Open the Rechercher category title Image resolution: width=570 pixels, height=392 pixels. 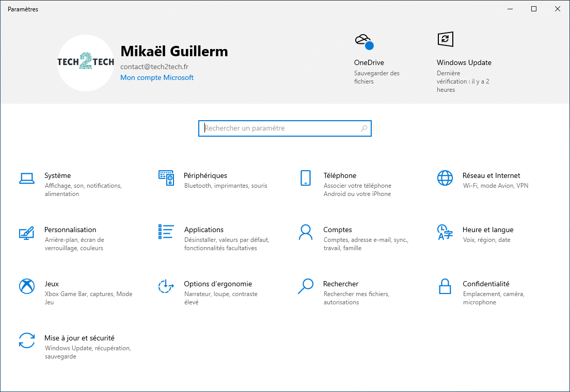coord(341,284)
